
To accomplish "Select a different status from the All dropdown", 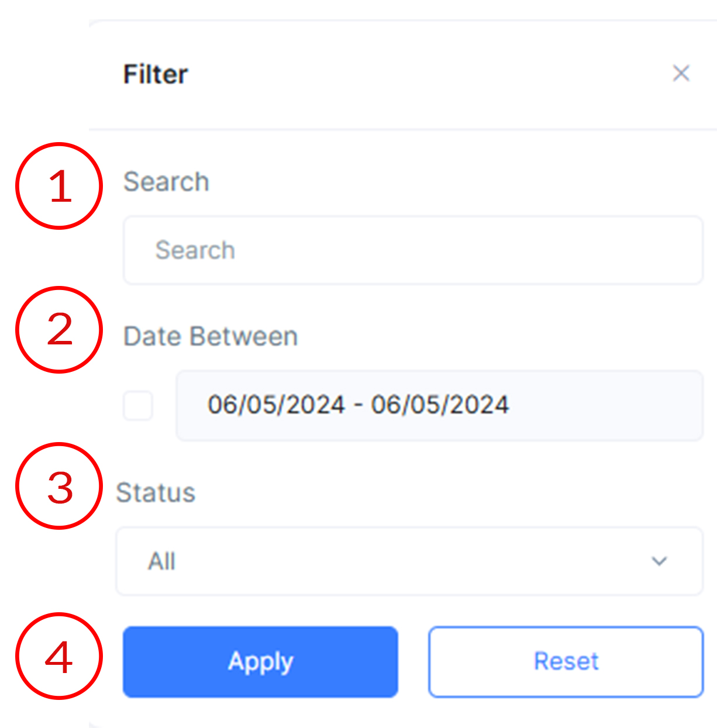I will [x=409, y=560].
